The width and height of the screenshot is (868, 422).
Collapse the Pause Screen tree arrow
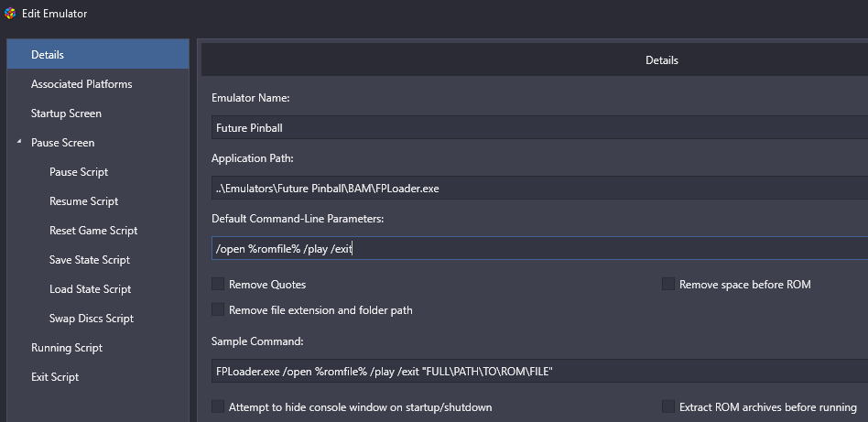tap(19, 142)
